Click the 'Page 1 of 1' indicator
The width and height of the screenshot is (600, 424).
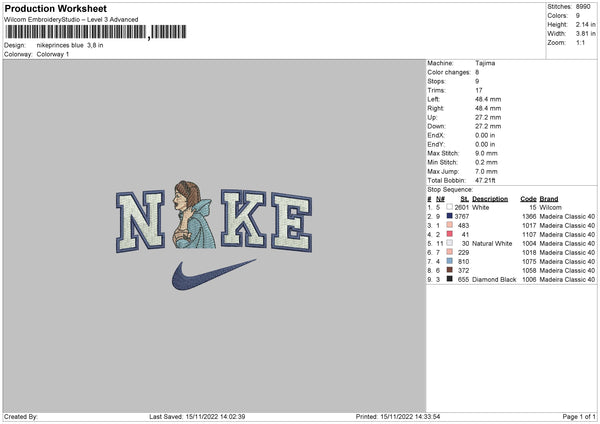tap(579, 416)
